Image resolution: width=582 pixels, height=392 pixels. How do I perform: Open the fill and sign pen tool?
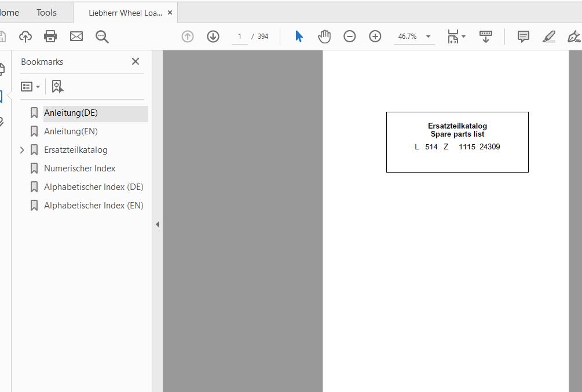coord(574,36)
